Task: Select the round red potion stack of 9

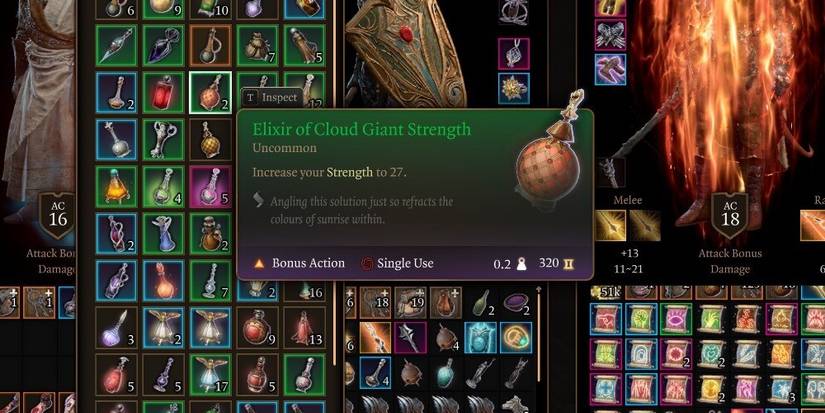Action: (257, 327)
